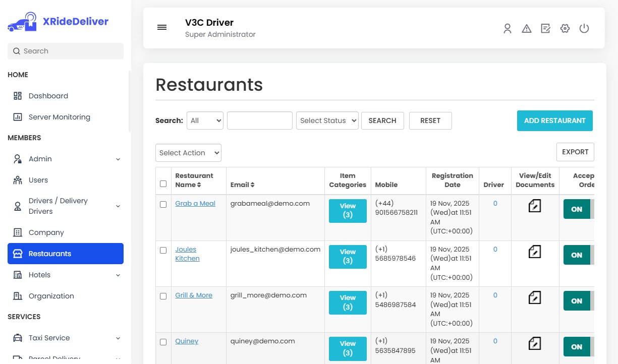This screenshot has width=618, height=364.
Task: Expand the Drivers / Delivery Drivers submenu
Action: 118,206
